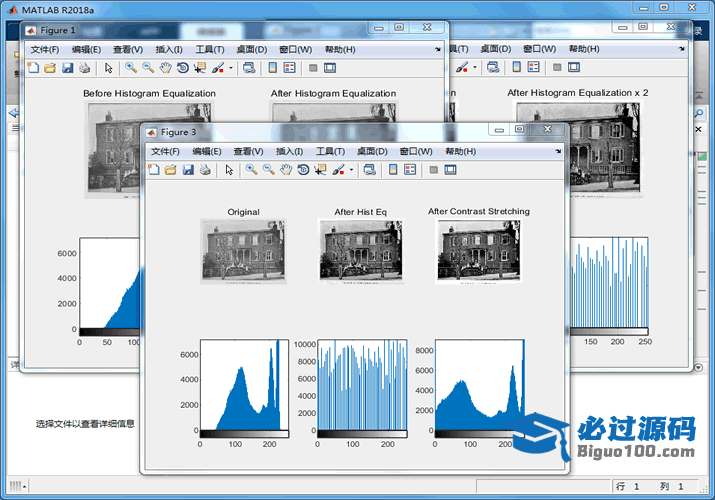Viewport: 715px width, 500px height.
Task: Expand the Brush tool dropdown arrow in Figure 1
Action: click(231, 68)
